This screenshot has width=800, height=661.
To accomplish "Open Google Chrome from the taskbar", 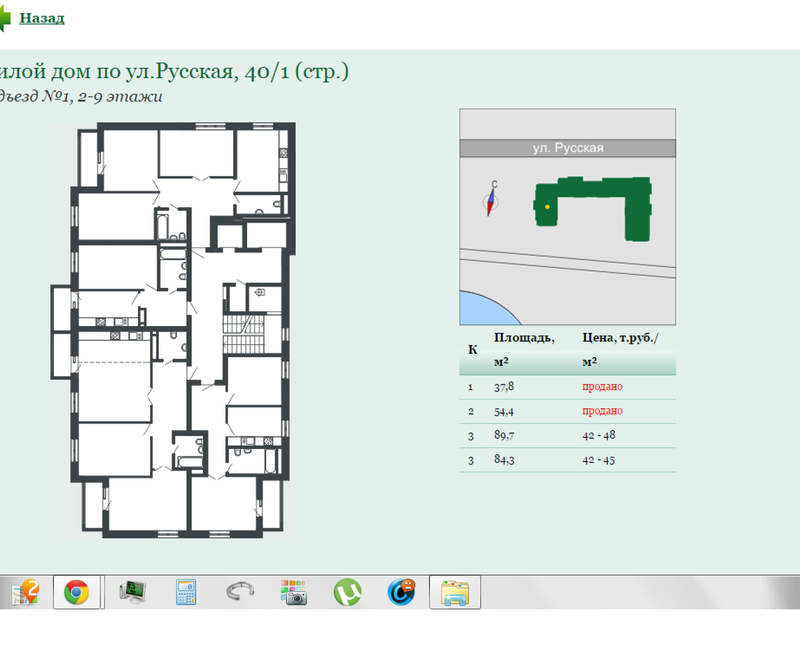I will point(76,593).
